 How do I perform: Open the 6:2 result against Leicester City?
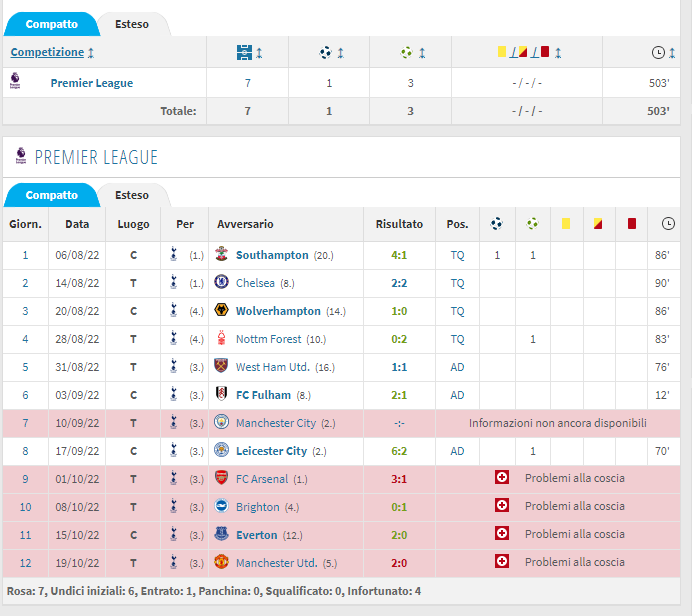point(399,451)
